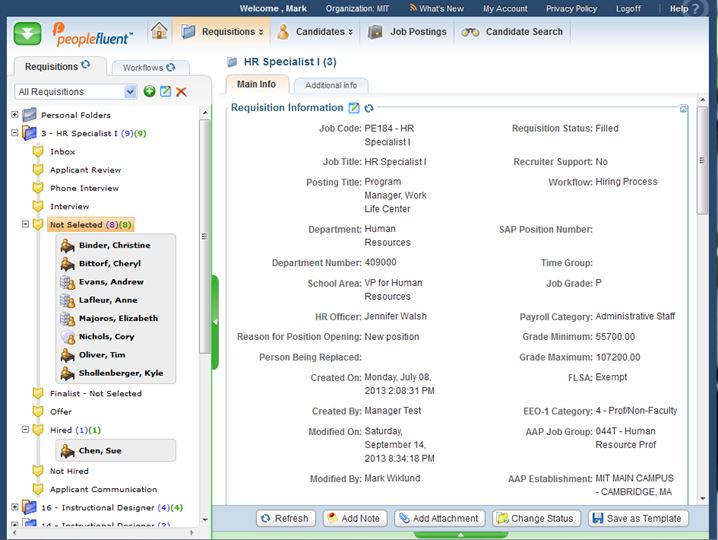Edit Requisition Information using the pencil icon
Image resolution: width=718 pixels, height=540 pixels.
tap(353, 108)
